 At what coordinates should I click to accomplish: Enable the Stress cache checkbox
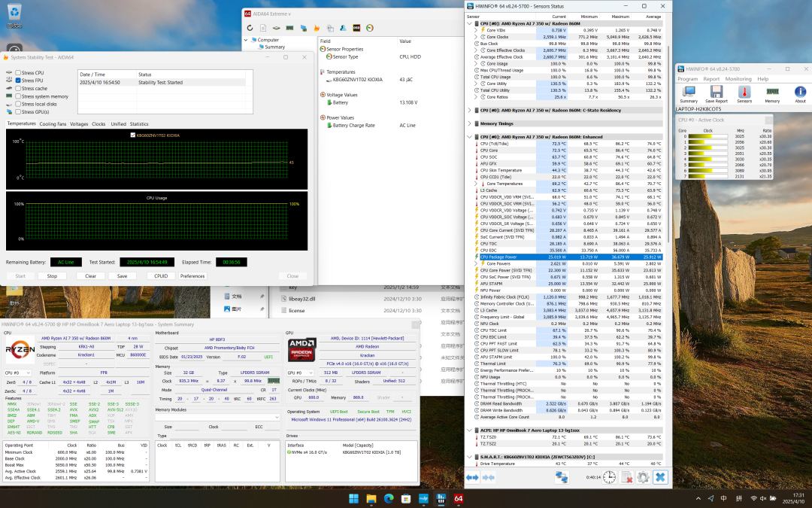click(18, 89)
